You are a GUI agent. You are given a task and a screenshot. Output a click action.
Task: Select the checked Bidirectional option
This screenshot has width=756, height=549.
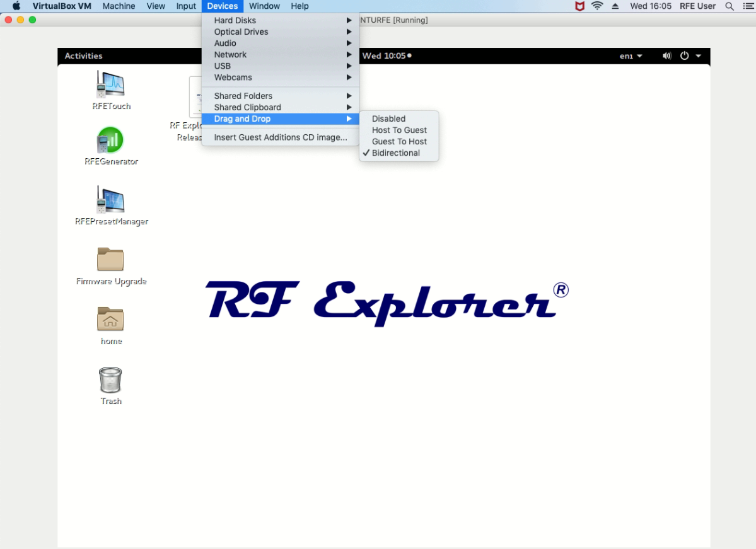(x=395, y=153)
